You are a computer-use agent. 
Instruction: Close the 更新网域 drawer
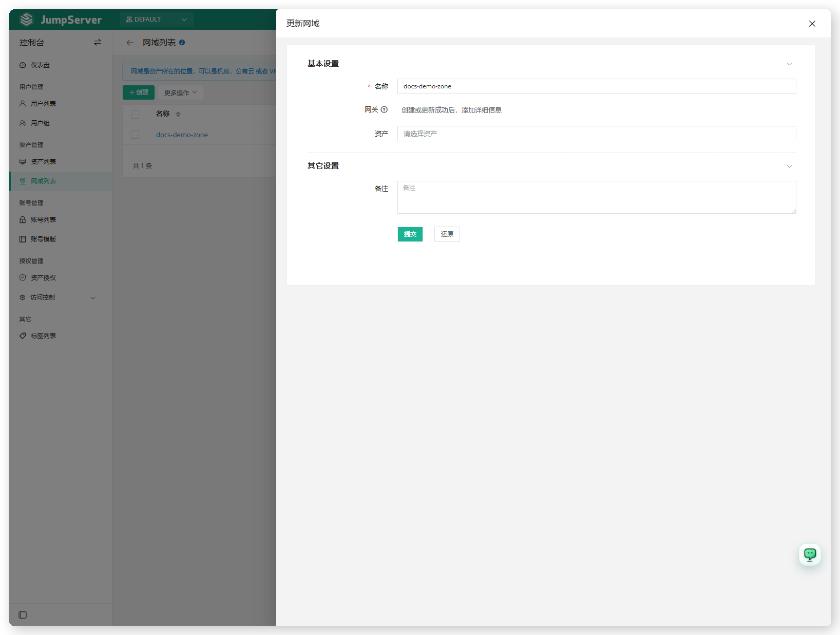click(x=812, y=24)
